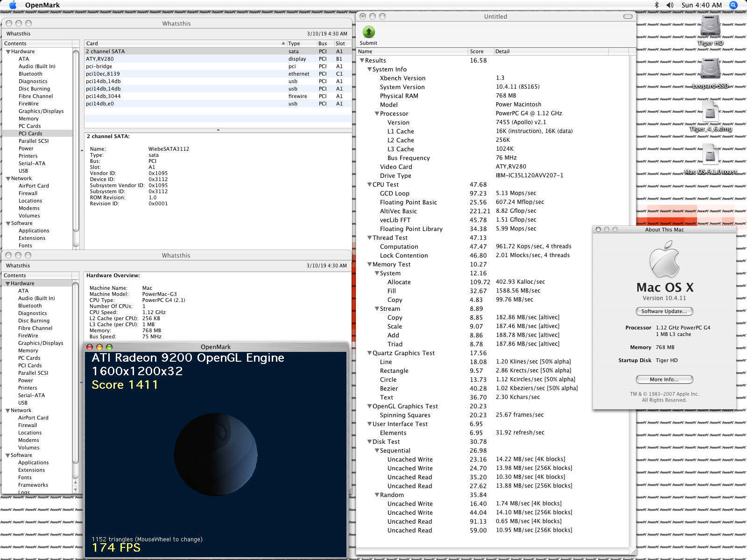Click the Software Update... button
747x560 pixels.
[x=664, y=311]
